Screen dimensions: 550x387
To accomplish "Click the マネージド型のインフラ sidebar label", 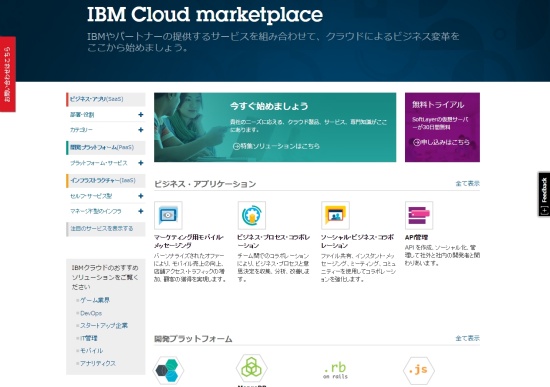I will click(x=96, y=211).
